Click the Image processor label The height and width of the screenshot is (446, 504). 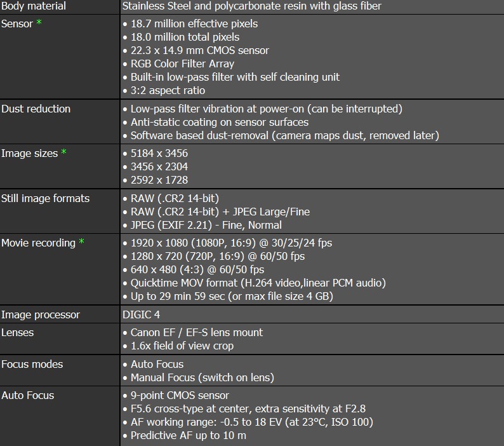pyautogui.click(x=41, y=314)
